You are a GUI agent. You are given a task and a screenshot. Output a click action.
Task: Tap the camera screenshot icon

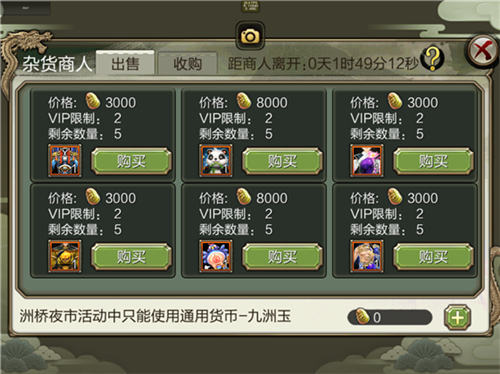coord(250,36)
